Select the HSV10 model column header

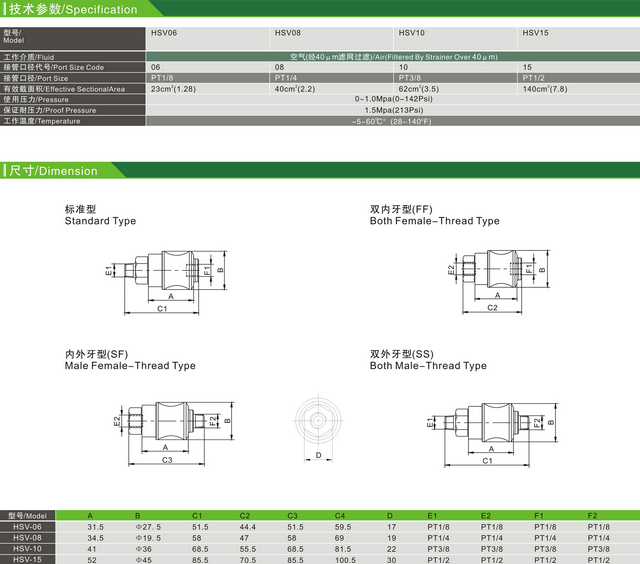412,33
